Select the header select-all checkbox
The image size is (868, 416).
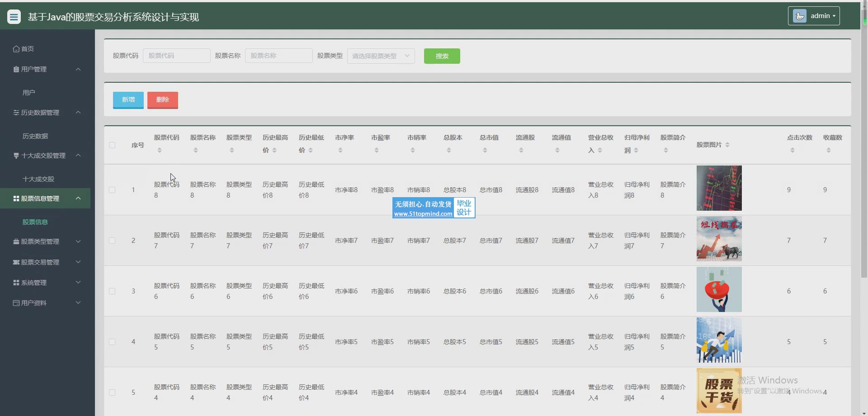[112, 145]
